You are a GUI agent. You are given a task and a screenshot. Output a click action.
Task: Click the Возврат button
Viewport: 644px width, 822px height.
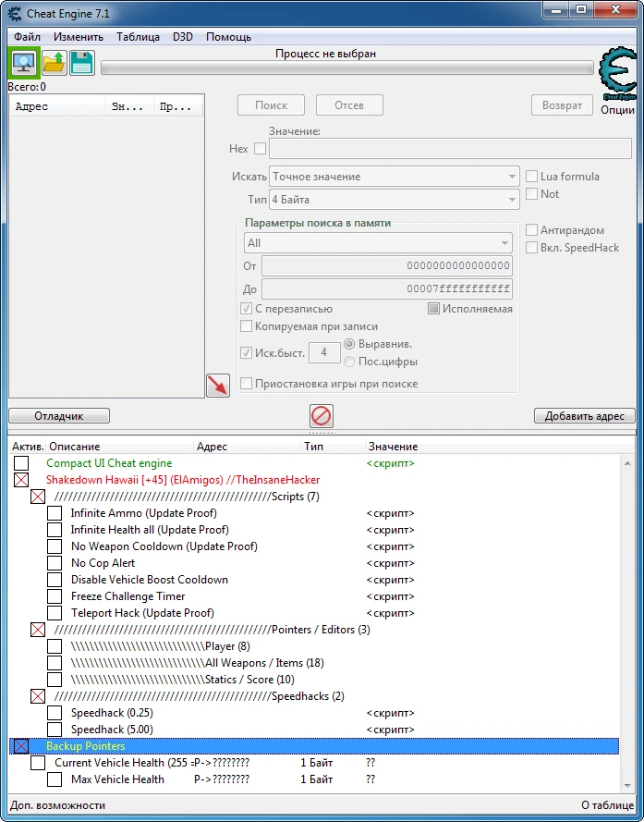click(562, 105)
